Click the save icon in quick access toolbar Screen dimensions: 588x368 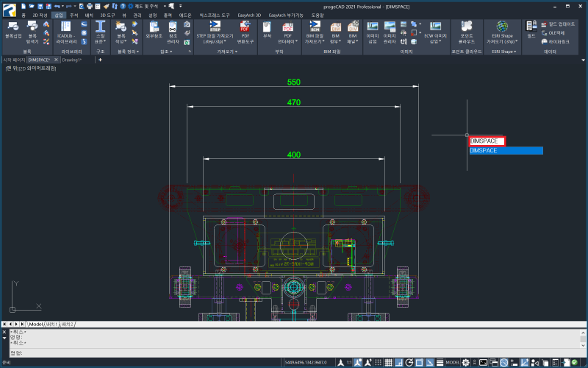click(40, 6)
